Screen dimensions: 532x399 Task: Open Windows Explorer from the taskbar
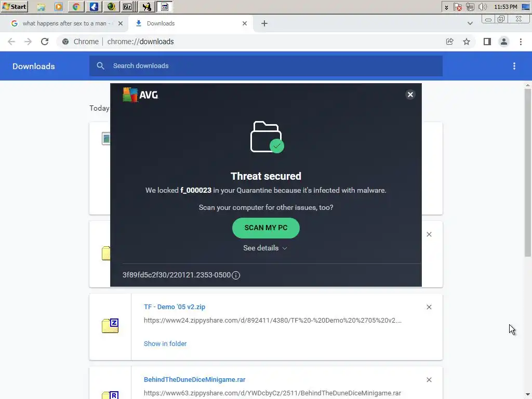41,6
